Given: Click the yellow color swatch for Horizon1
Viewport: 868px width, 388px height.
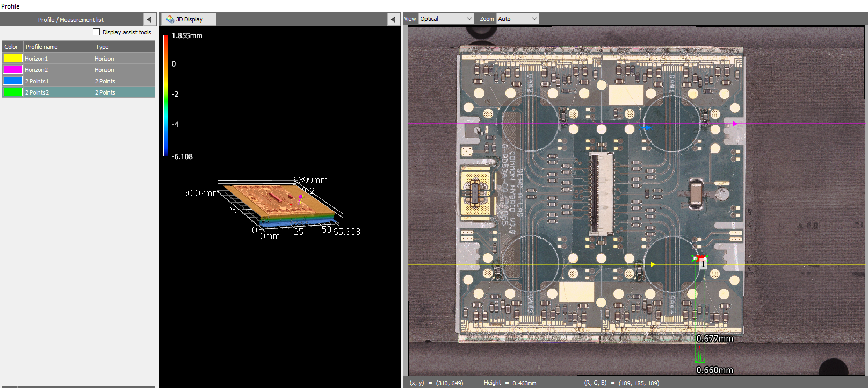Looking at the screenshot, I should (x=13, y=59).
